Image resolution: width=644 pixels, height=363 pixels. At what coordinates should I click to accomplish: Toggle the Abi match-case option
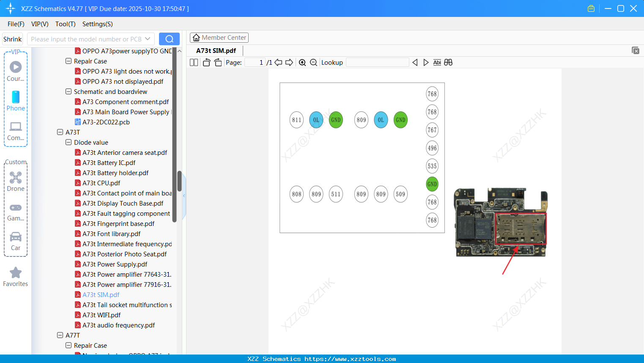[x=437, y=63]
